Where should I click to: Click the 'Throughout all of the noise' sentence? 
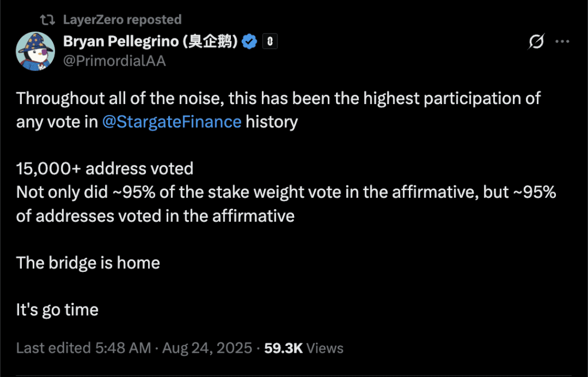[x=278, y=98]
